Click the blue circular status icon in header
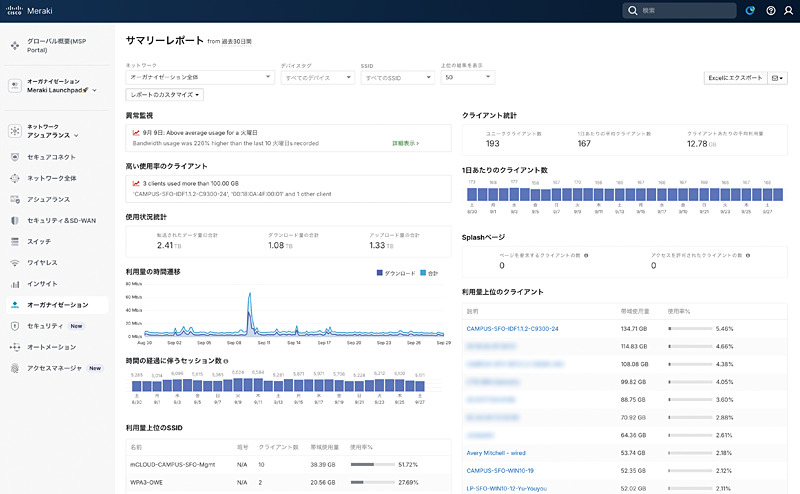Screen dimensions: 800x494 pyautogui.click(x=751, y=10)
